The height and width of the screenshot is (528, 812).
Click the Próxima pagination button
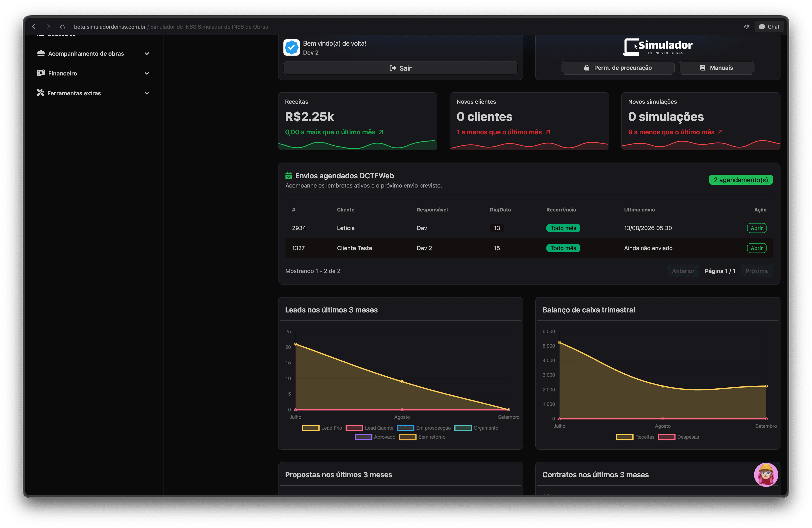point(756,271)
